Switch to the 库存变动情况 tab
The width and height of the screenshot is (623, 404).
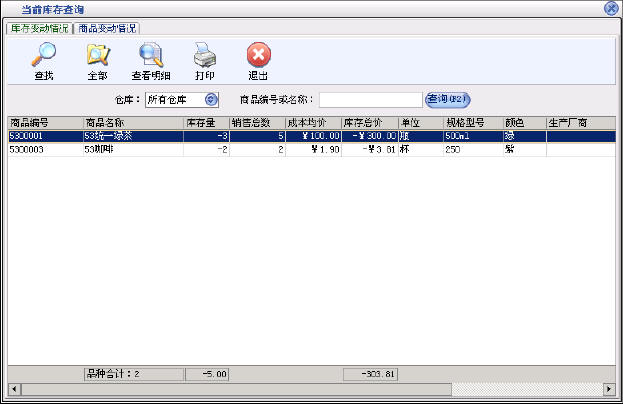pyautogui.click(x=39, y=28)
